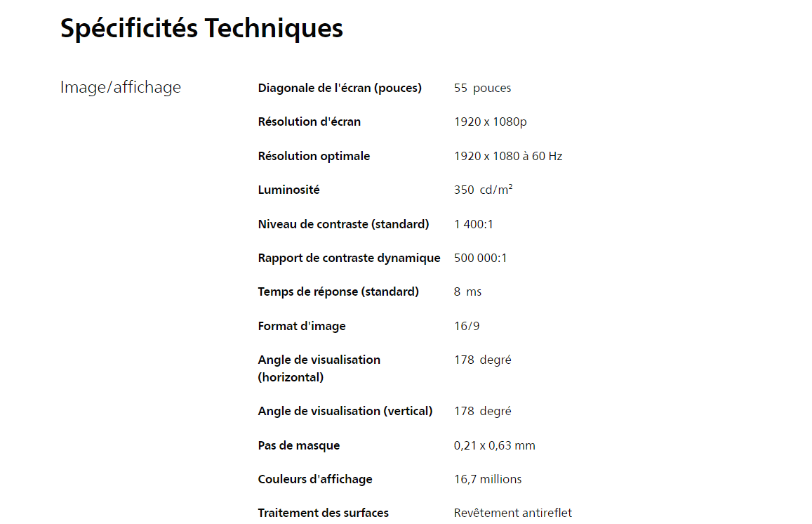Click the Résolution optimale label
Image resolution: width=812 pixels, height=524 pixels.
click(x=314, y=156)
